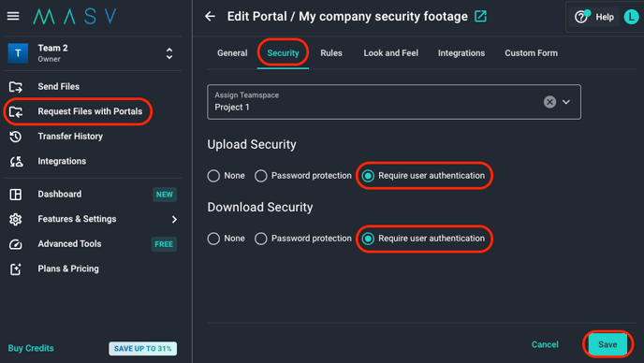Open portal in new window icon
Image resolution: width=644 pixels, height=363 pixels.
point(480,17)
